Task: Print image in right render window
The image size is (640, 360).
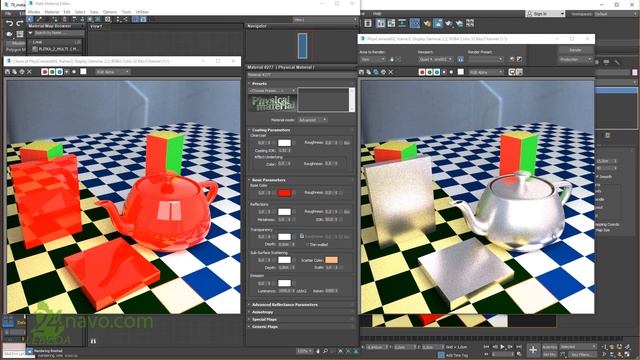Action: point(383,72)
